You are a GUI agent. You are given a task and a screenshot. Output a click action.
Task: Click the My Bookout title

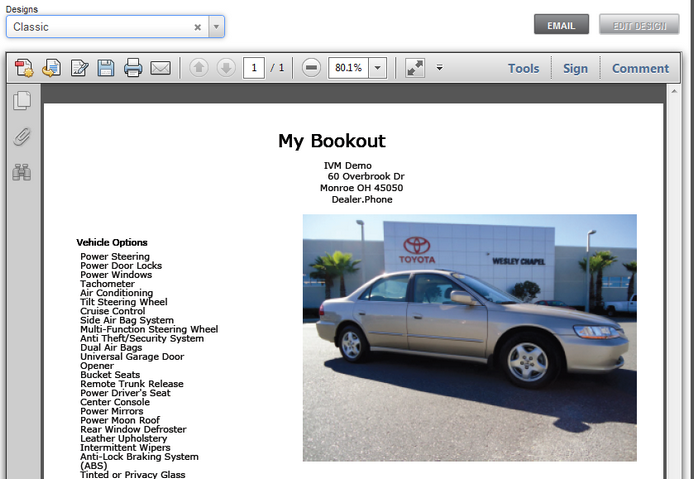click(x=332, y=141)
